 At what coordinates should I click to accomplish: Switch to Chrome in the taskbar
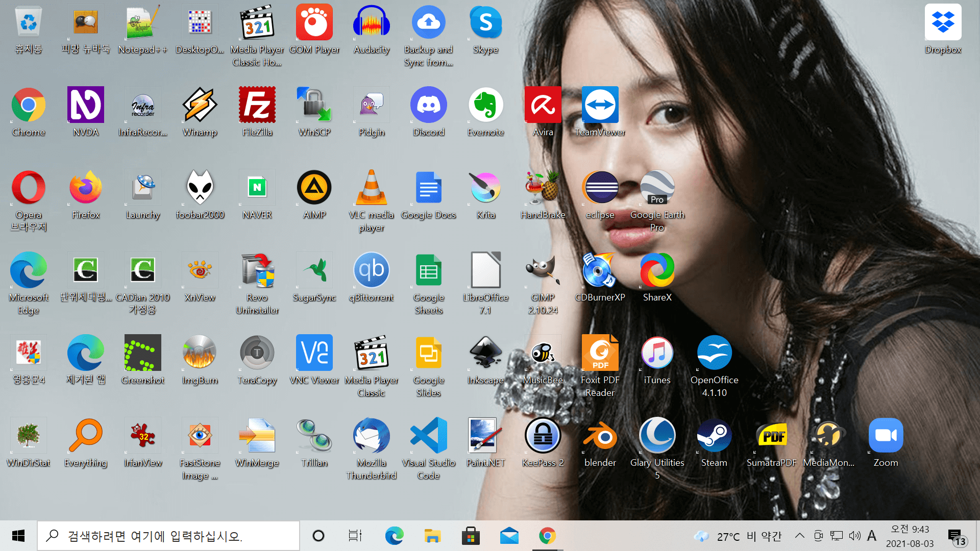pos(547,536)
